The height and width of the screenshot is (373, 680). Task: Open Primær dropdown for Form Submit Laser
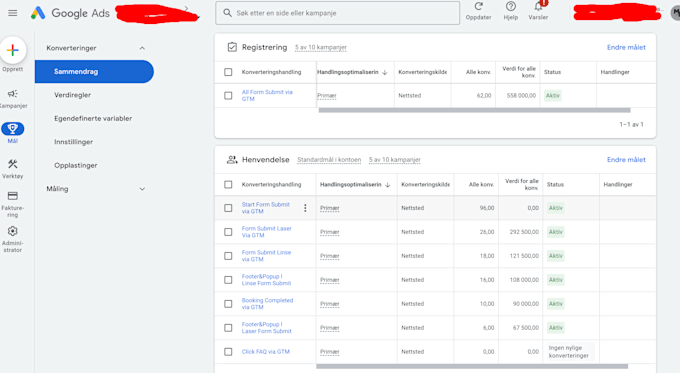tap(330, 232)
